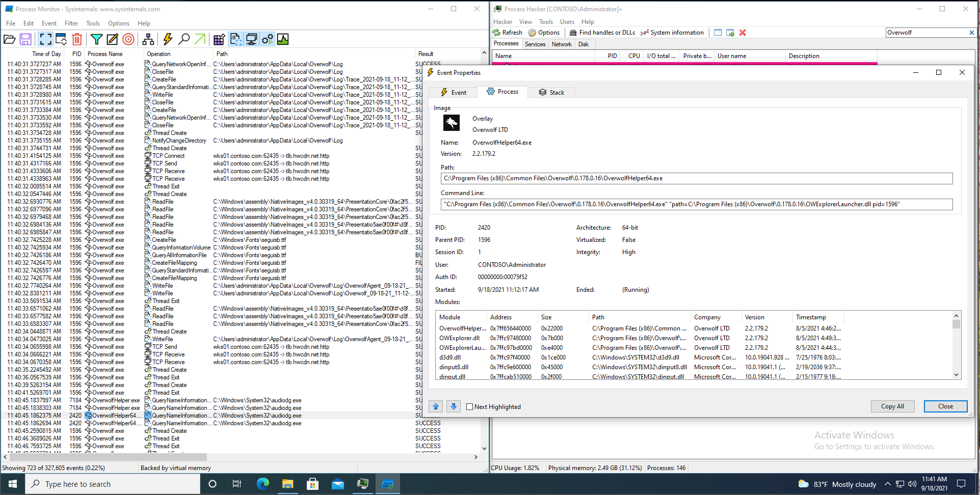The height and width of the screenshot is (495, 980).
Task: Open the Hacker menu
Action: coord(502,22)
